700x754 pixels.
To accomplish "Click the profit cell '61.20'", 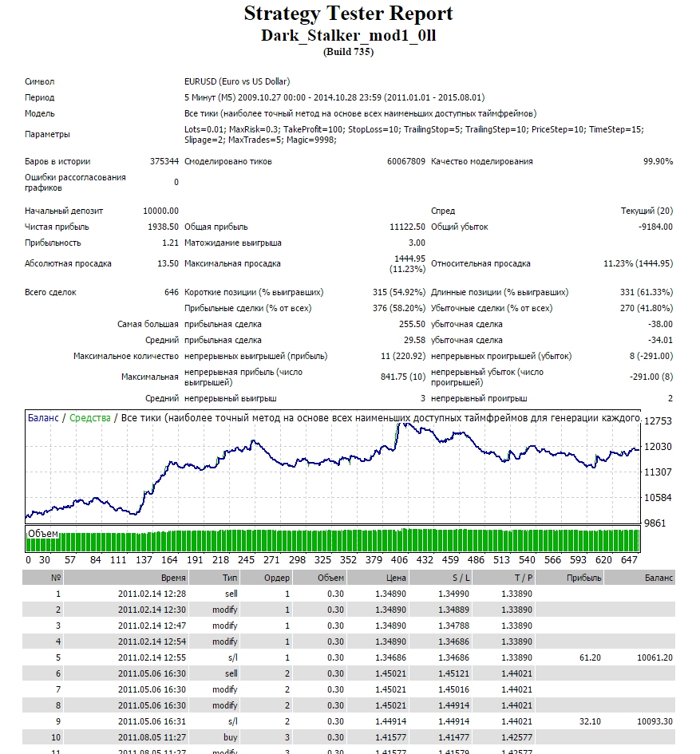I will pyautogui.click(x=591, y=657).
